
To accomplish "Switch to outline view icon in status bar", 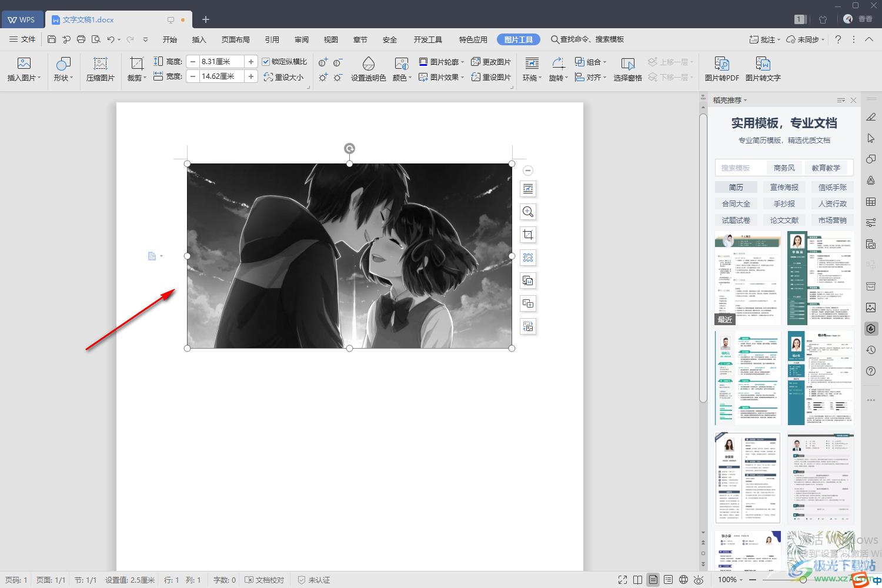I will coord(668,580).
